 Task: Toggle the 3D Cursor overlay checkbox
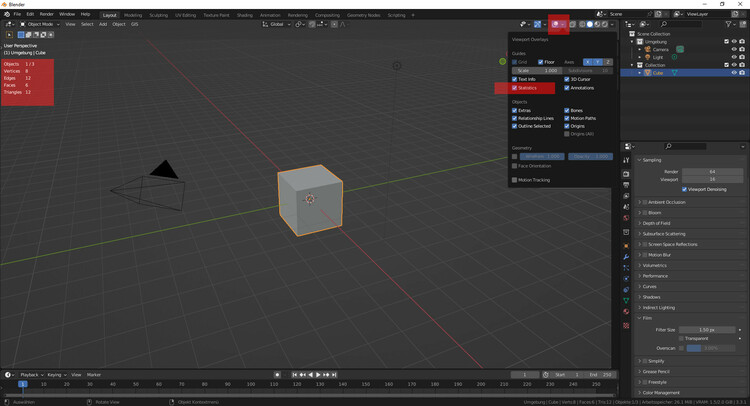567,79
